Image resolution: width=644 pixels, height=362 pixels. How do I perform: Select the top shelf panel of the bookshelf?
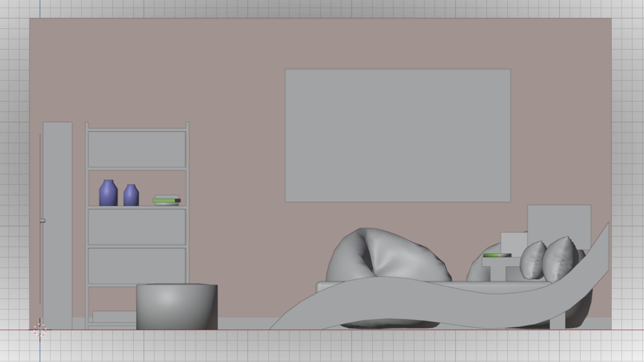click(x=137, y=149)
